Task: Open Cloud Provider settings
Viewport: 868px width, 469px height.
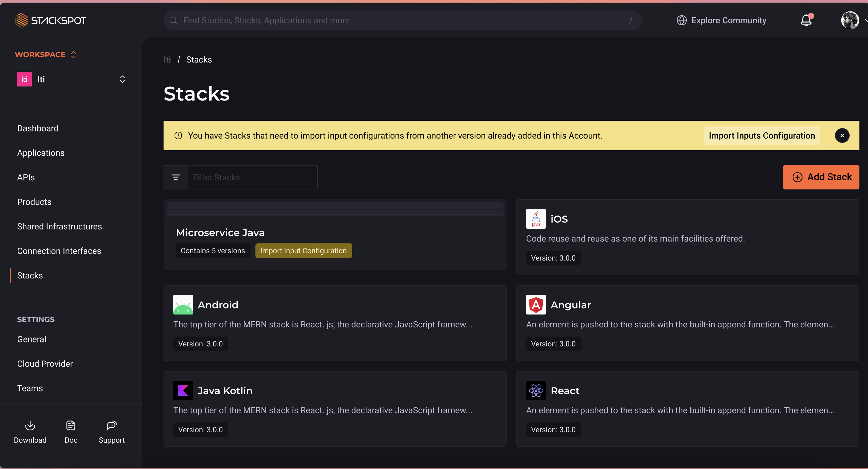Action: (x=45, y=364)
